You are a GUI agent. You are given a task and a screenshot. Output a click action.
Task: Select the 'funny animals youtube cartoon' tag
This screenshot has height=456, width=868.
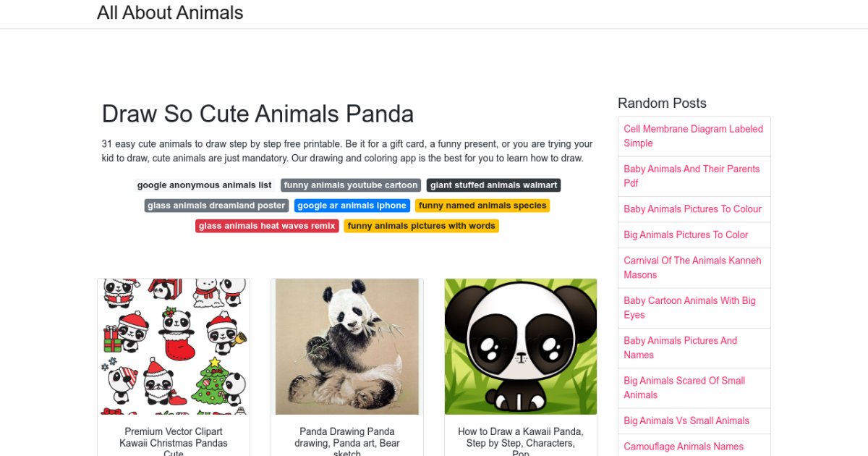click(351, 185)
